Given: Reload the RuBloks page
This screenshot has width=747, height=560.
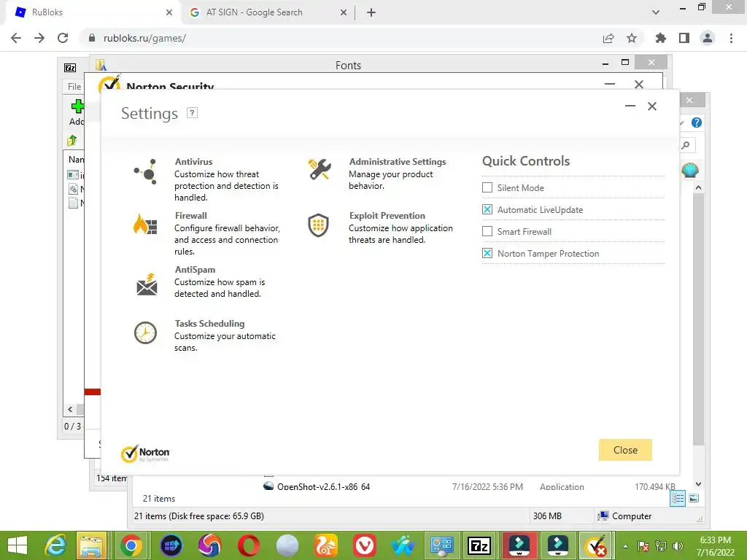Looking at the screenshot, I should (63, 38).
